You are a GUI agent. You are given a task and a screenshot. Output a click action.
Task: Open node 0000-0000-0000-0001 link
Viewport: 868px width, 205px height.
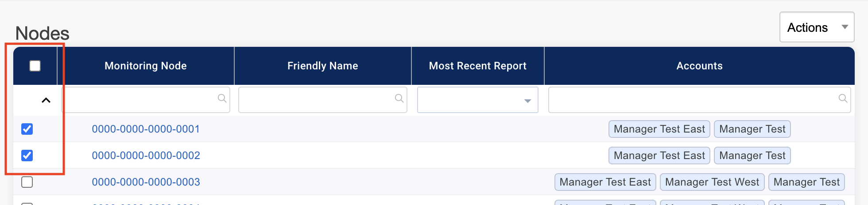(146, 129)
